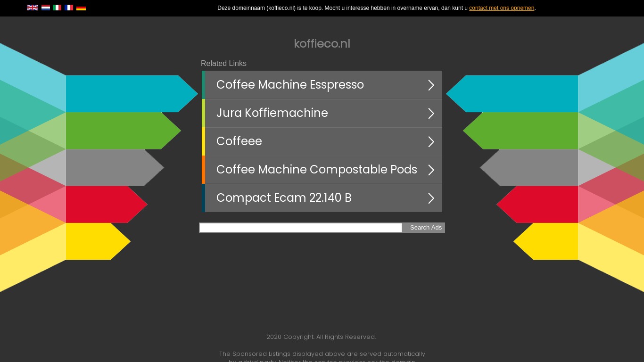Image resolution: width=644 pixels, height=362 pixels.
Task: Open the Compact Ecam 22.140 B link
Action: click(x=284, y=198)
